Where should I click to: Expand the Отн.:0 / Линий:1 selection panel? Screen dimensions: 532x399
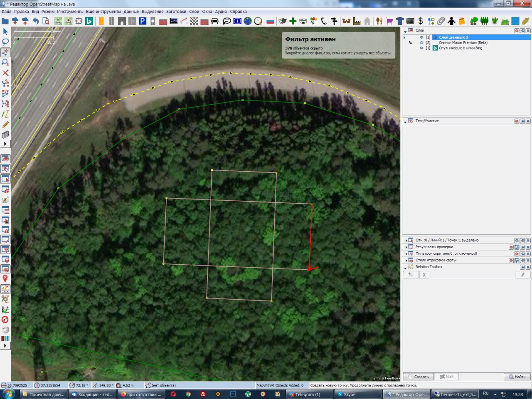406,241
